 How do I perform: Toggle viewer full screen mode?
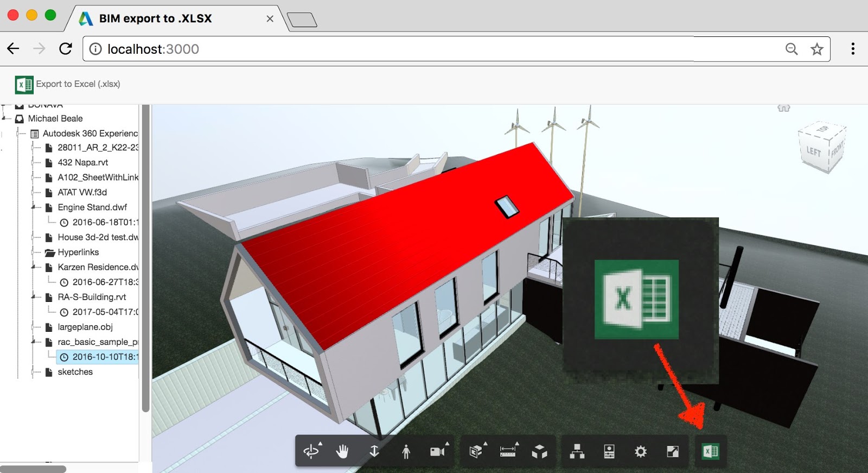(673, 451)
